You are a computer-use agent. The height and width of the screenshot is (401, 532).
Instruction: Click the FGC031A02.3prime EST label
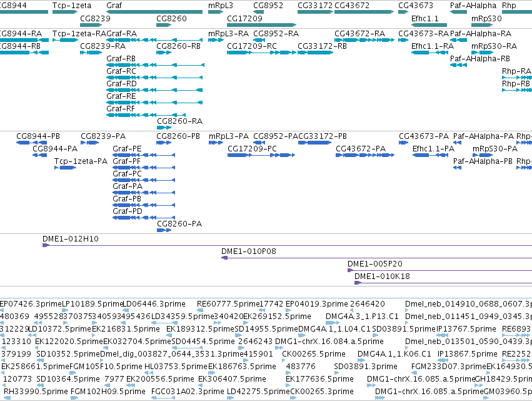pyautogui.click(x=188, y=391)
